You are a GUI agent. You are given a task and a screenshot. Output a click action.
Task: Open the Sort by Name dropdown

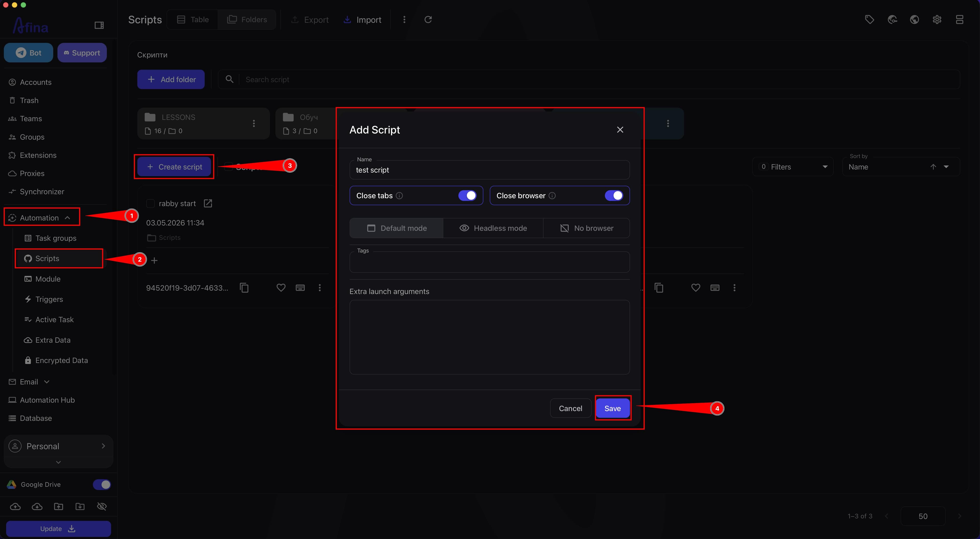[901, 167]
